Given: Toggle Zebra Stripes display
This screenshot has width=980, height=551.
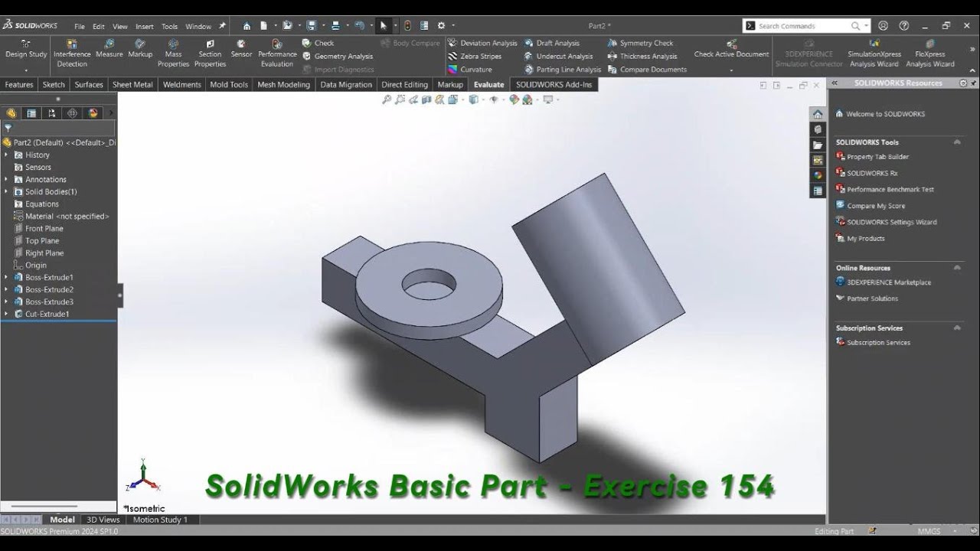Looking at the screenshot, I should 475,56.
